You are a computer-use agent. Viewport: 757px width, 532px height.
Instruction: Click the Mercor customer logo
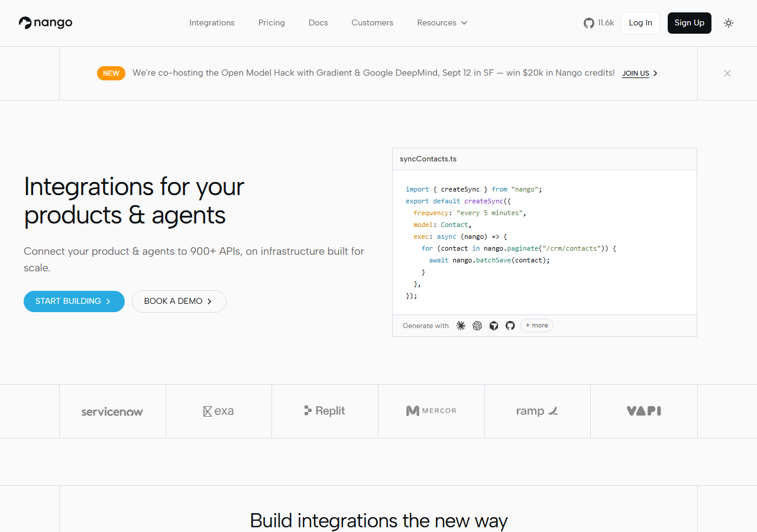point(431,411)
